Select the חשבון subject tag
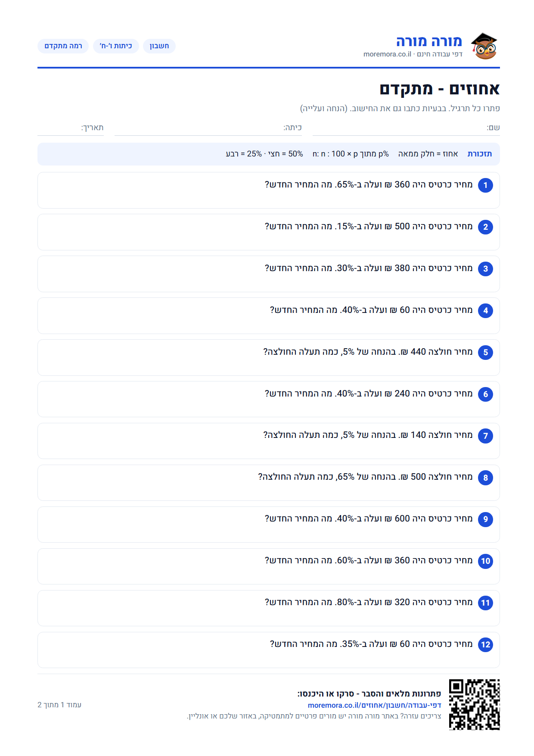This screenshot has height=756, width=534. (x=159, y=46)
